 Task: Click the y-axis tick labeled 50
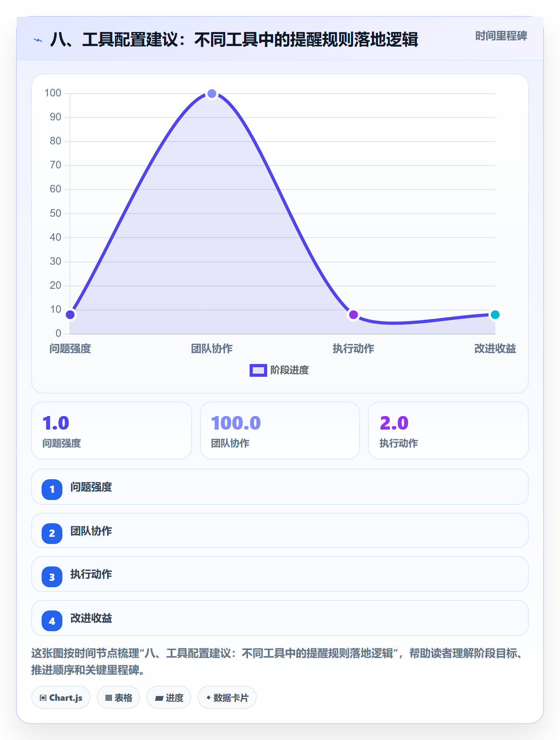56,213
